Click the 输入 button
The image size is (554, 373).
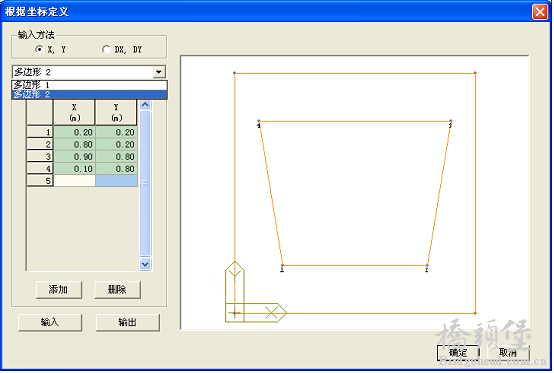(50, 322)
